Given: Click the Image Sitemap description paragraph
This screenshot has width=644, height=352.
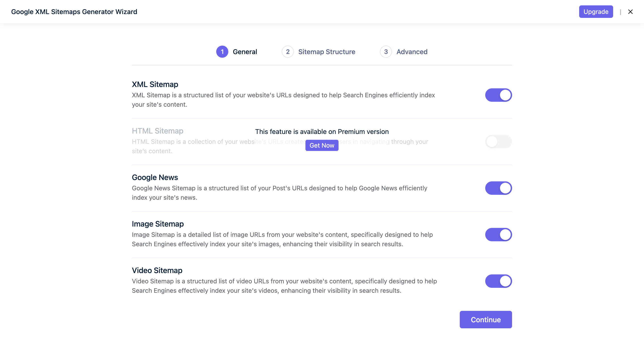Looking at the screenshot, I should point(282,239).
